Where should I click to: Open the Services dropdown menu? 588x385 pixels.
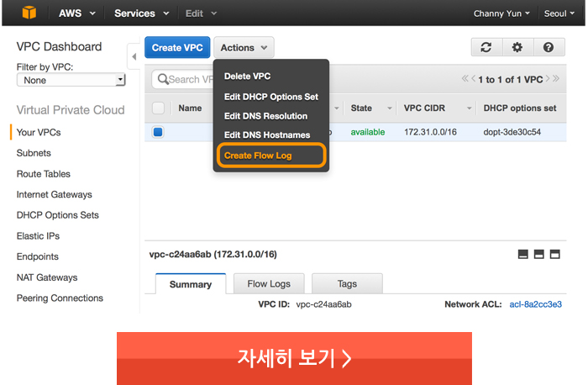coord(141,13)
